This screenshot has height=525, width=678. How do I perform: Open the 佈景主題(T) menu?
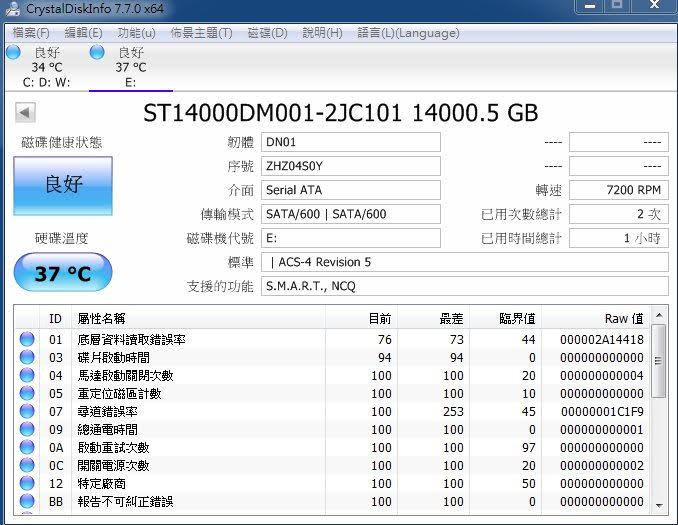[201, 33]
